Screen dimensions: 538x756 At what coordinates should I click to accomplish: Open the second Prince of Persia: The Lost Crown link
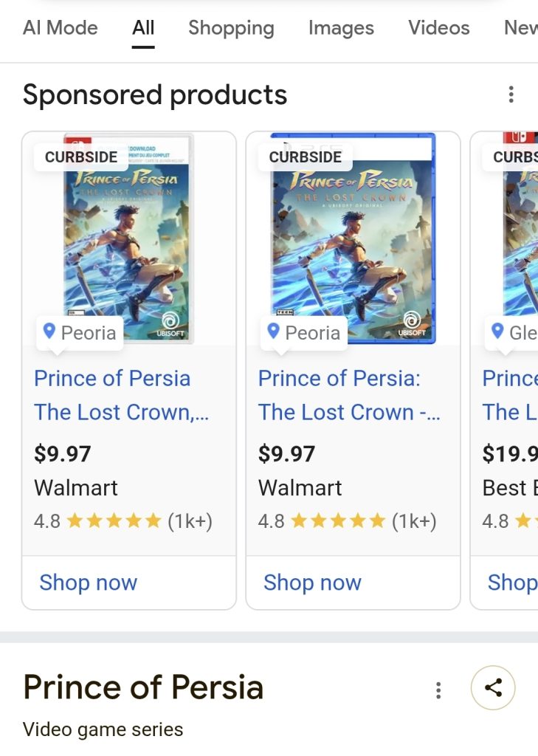click(348, 395)
